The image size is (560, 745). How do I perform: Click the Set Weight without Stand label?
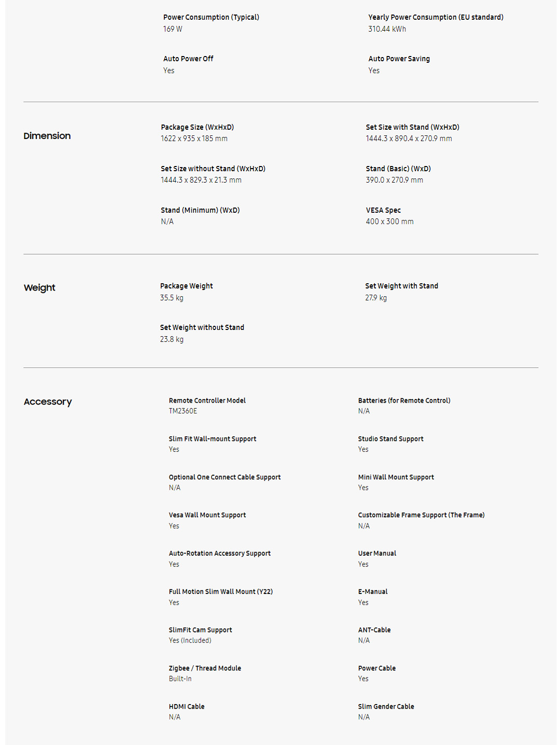tap(202, 327)
